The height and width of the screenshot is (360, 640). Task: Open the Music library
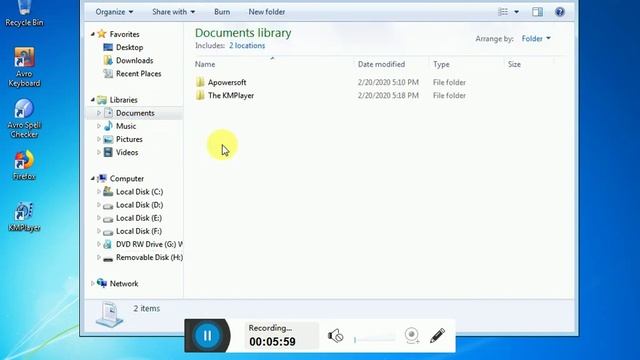pos(126,126)
